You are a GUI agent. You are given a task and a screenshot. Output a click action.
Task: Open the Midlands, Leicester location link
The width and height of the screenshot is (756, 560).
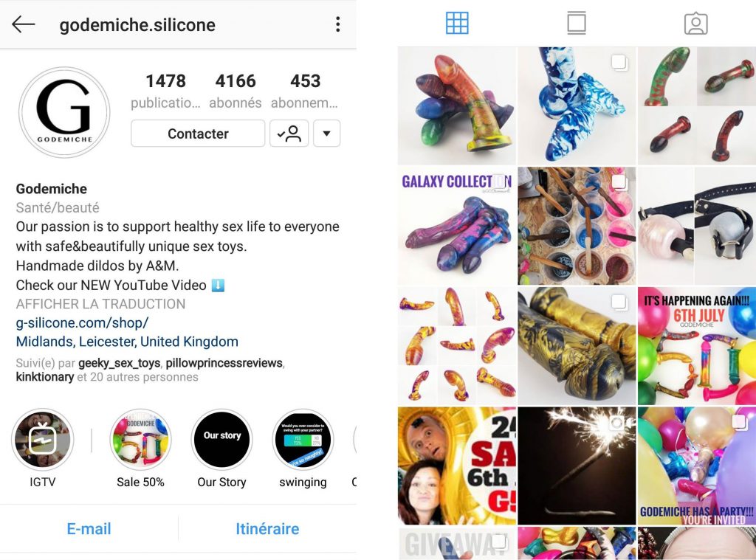[127, 341]
